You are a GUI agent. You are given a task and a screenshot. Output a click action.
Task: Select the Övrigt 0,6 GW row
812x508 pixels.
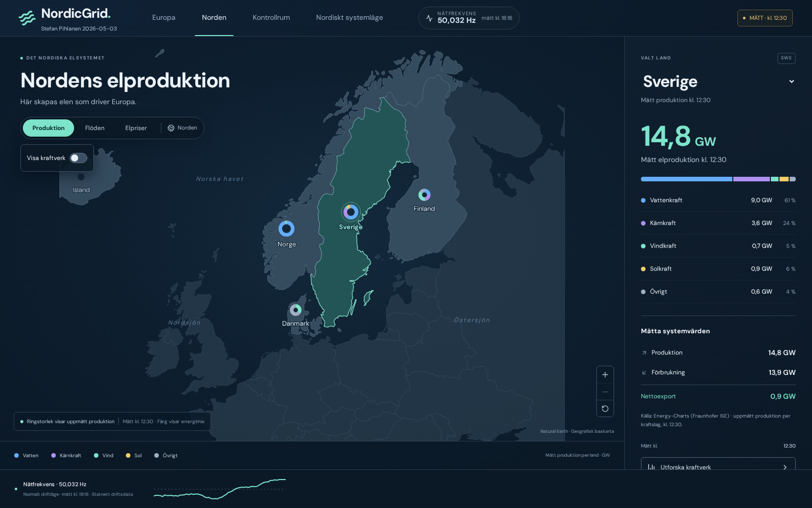click(718, 292)
